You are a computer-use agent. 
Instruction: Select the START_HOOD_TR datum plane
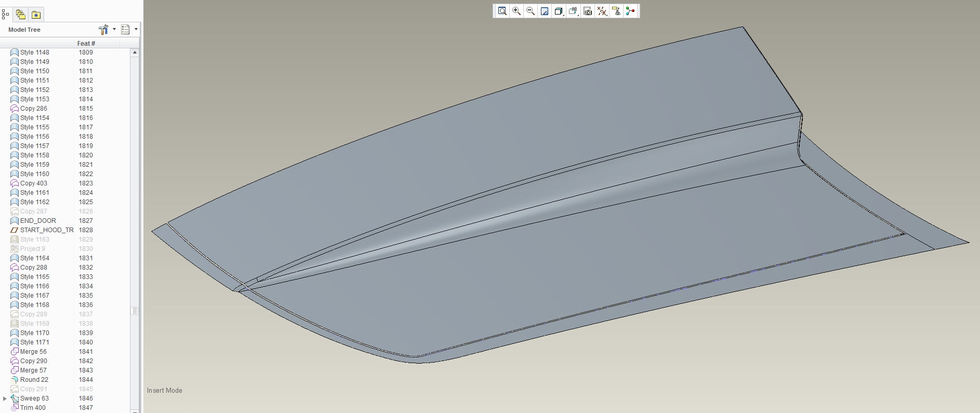click(x=47, y=230)
